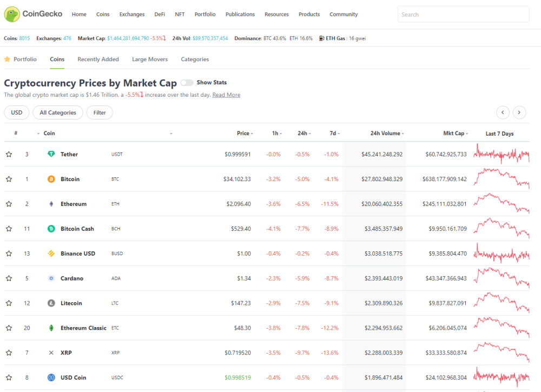Sort by 7d change column
The image size is (541, 392).
click(335, 133)
